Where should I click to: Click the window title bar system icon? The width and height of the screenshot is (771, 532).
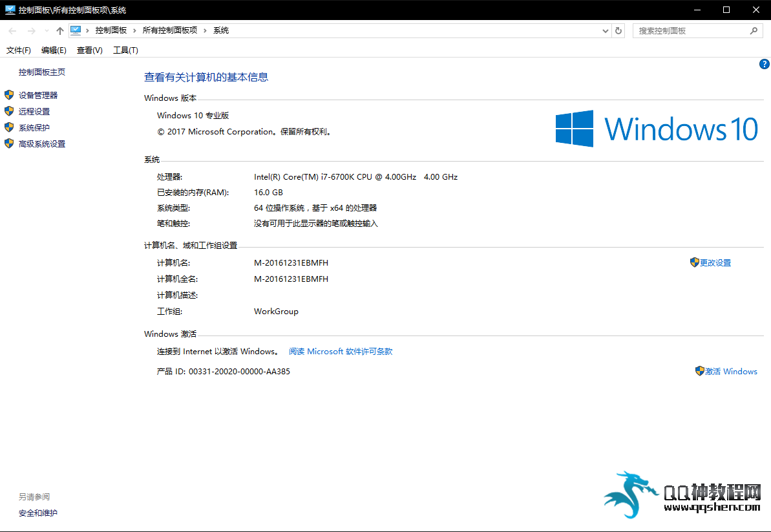pyautogui.click(x=10, y=10)
